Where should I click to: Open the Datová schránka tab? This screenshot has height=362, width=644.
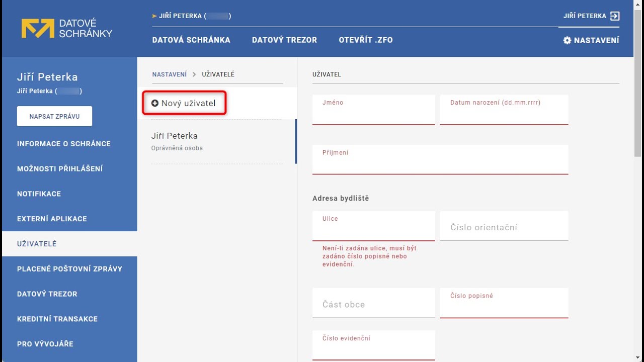191,40
